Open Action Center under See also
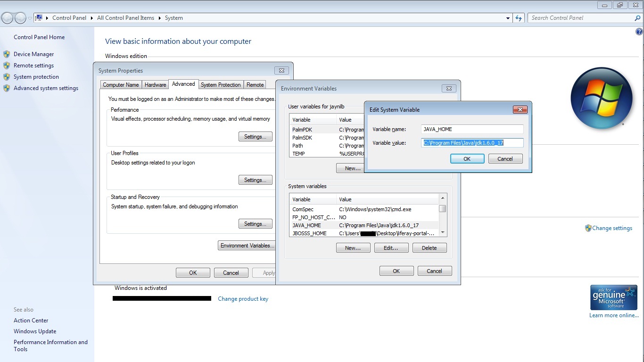644x362 pixels. [x=31, y=321]
